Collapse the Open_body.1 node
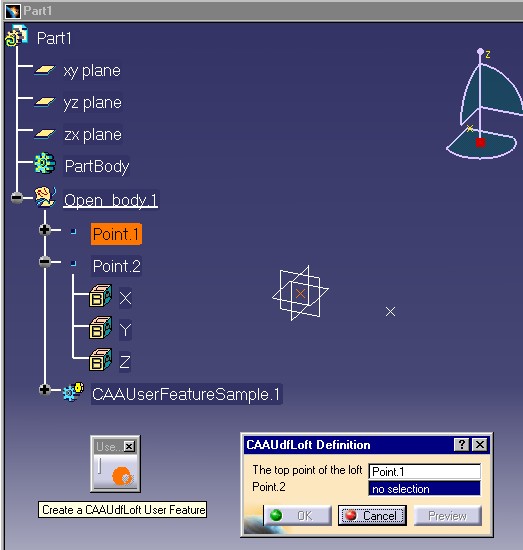Viewport: 523px width, 550px height. click(16, 198)
